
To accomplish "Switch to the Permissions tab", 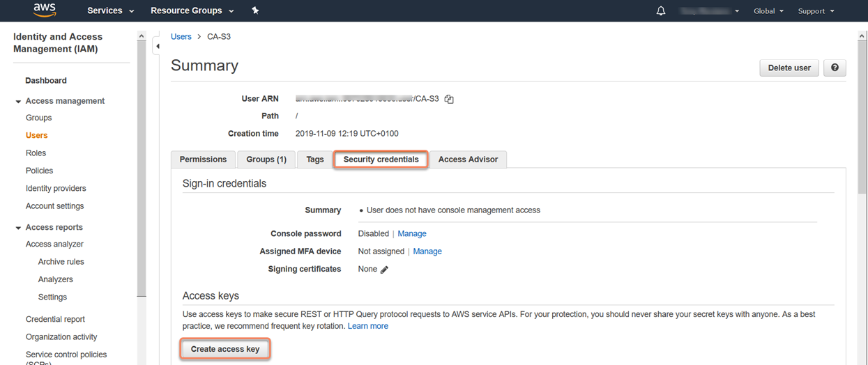I will (203, 160).
